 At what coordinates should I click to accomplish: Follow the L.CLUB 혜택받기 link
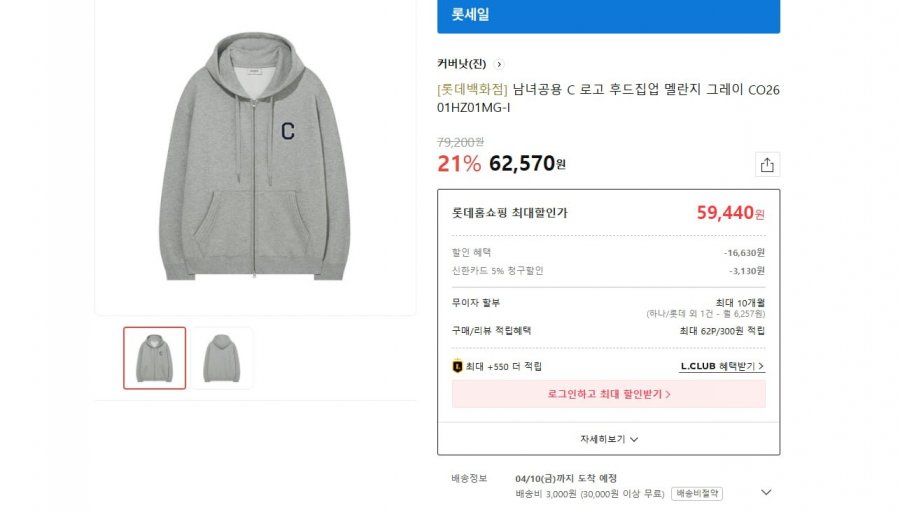(x=722, y=366)
